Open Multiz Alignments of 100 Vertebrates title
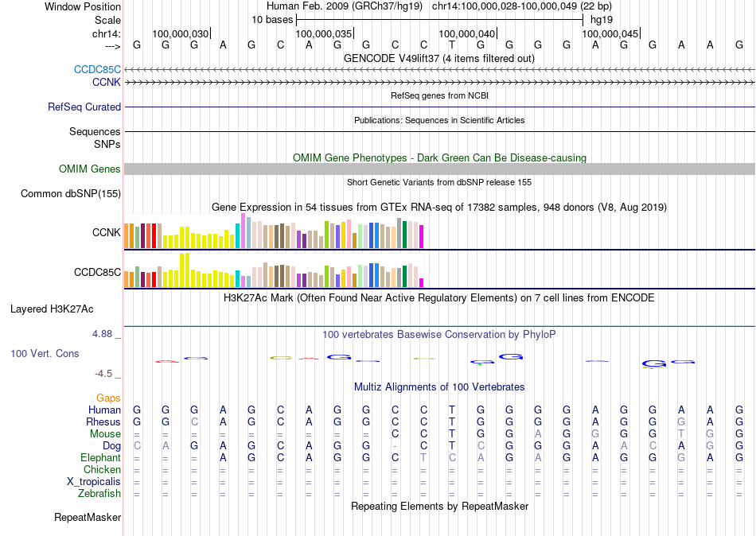The width and height of the screenshot is (756, 536). tap(439, 387)
